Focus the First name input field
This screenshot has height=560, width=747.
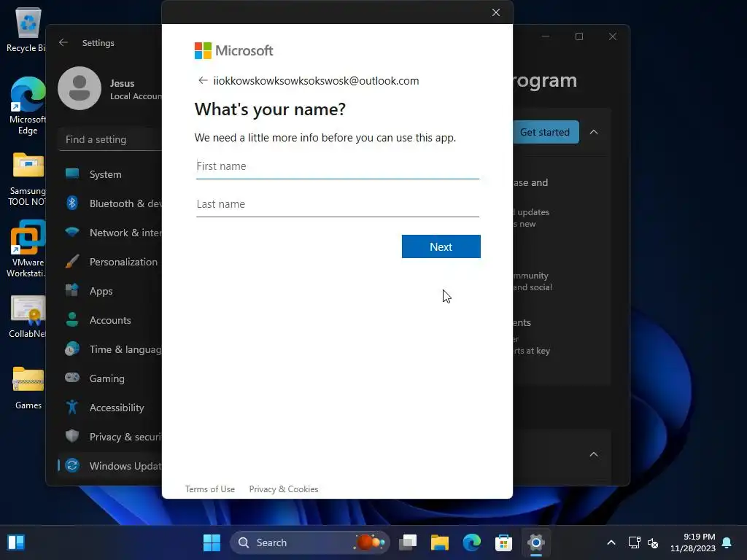point(337,166)
